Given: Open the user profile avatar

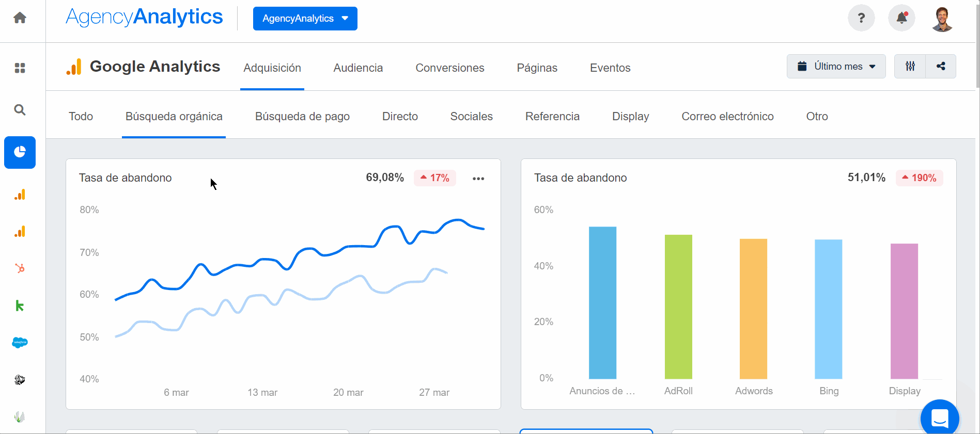Looking at the screenshot, I should point(942,19).
